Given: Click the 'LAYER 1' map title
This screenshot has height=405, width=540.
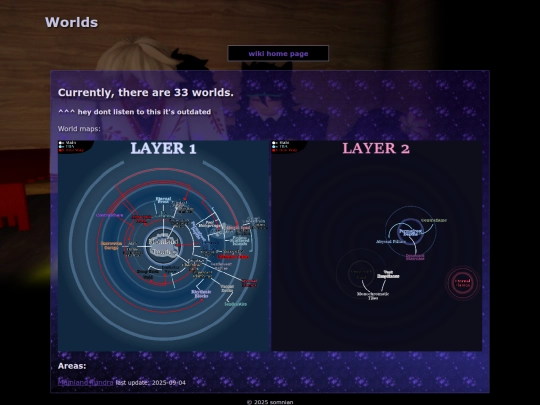Looking at the screenshot, I should click(164, 148).
